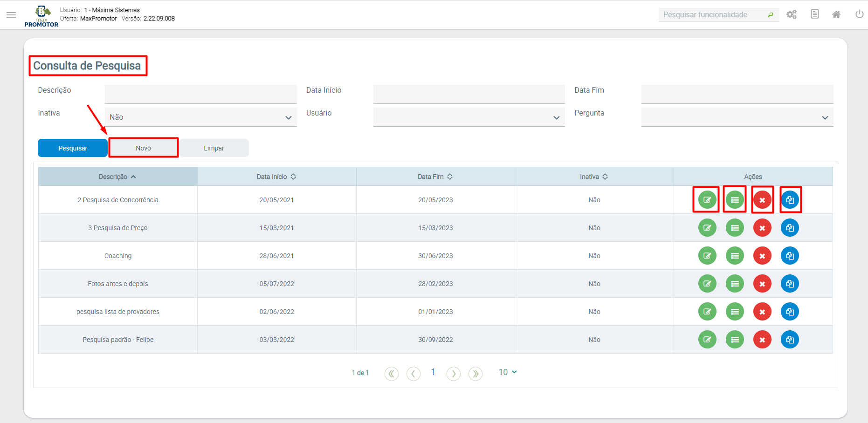Delete the Pesquisa padrão - Felipe row
868x423 pixels.
762,340
